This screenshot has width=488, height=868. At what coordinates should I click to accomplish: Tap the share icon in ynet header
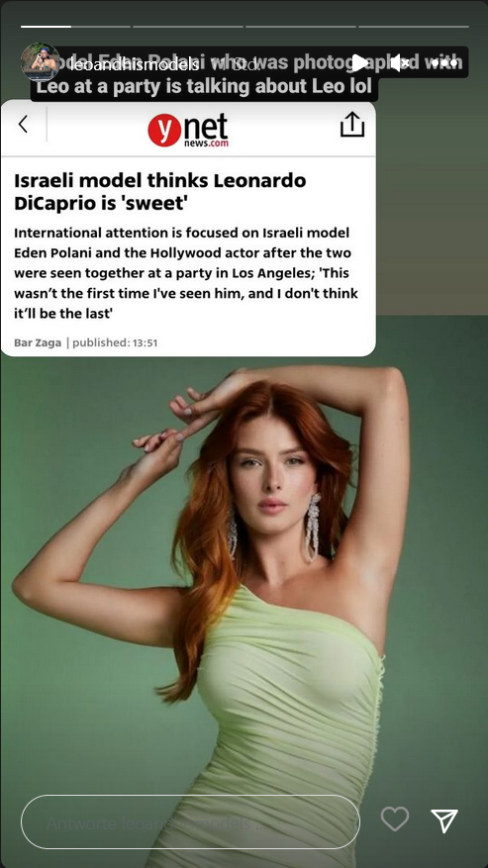[351, 125]
